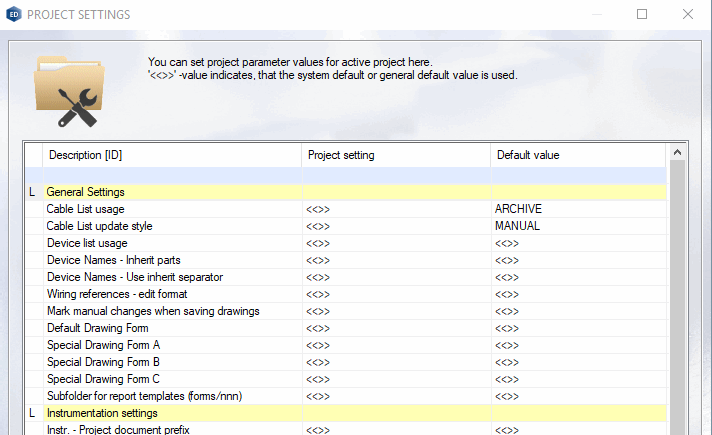
Task: Click the vertical scrollbar track
Action: tap(676, 300)
